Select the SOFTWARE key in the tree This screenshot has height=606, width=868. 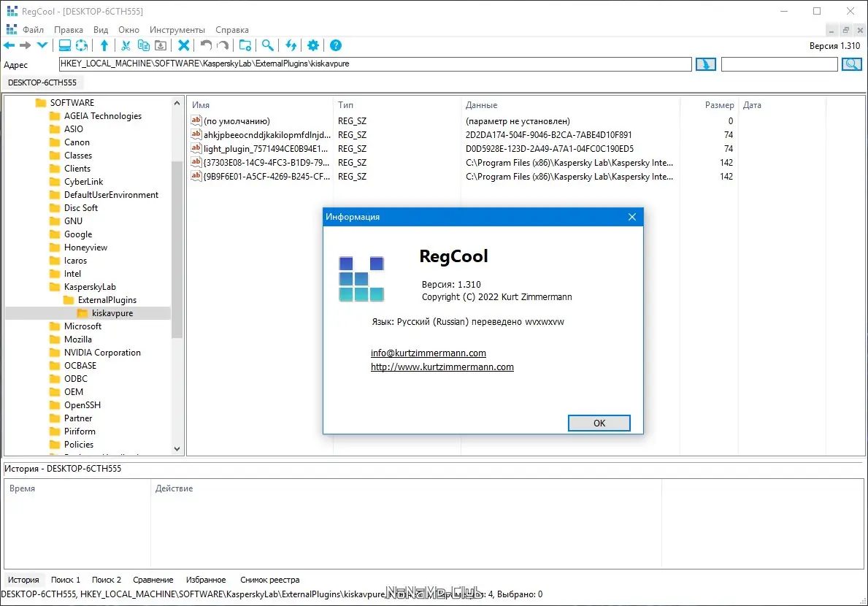[72, 103]
